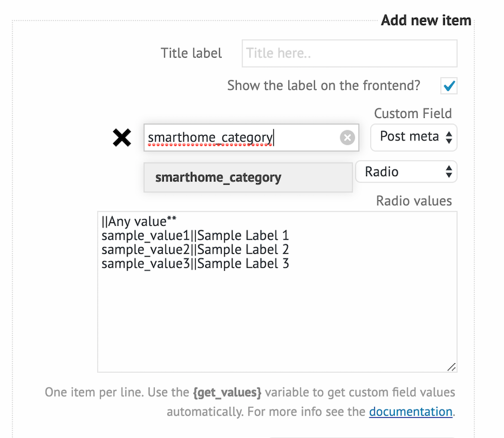
Task: Focus the Title label input field
Action: 349,53
